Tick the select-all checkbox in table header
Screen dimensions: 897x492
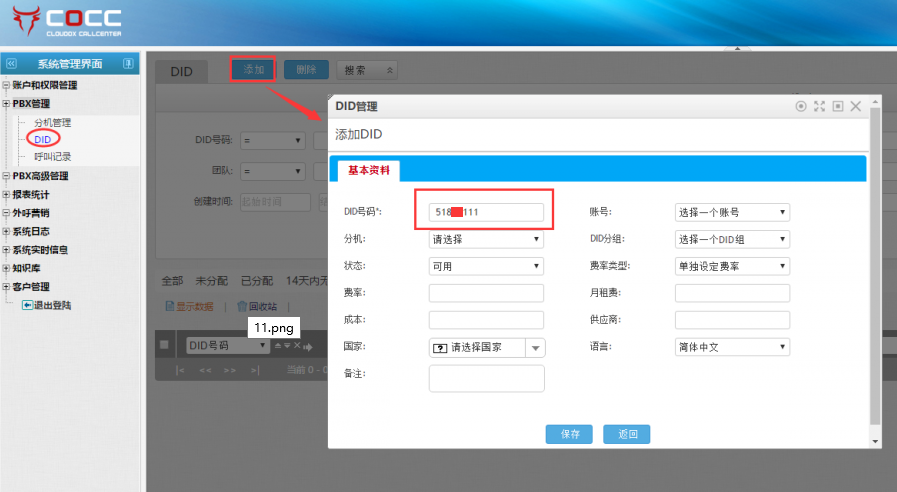click(x=164, y=345)
